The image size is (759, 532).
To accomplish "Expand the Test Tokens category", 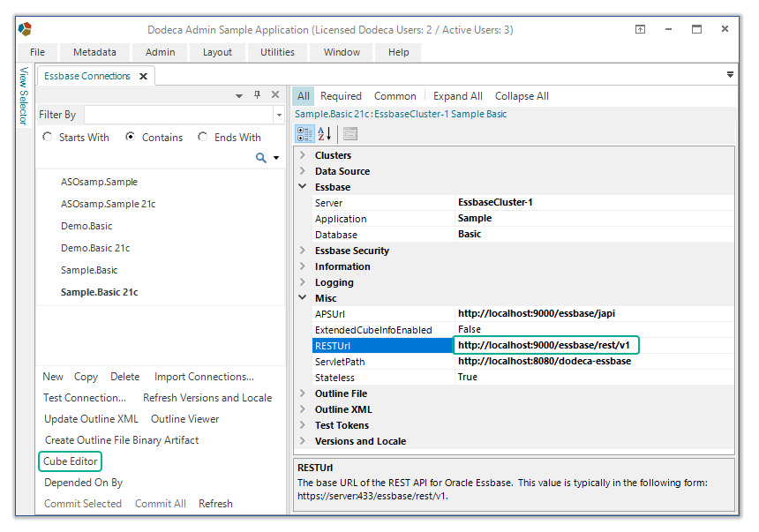I will click(303, 425).
